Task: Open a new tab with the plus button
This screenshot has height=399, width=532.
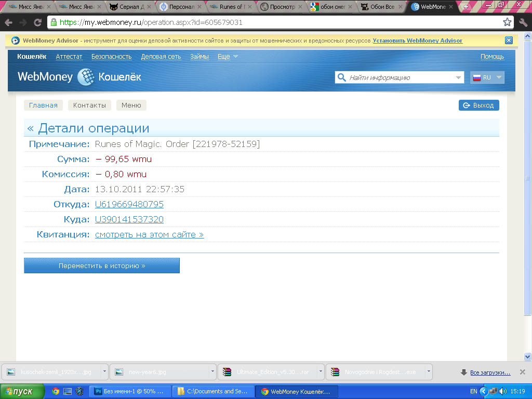Action: click(x=466, y=6)
